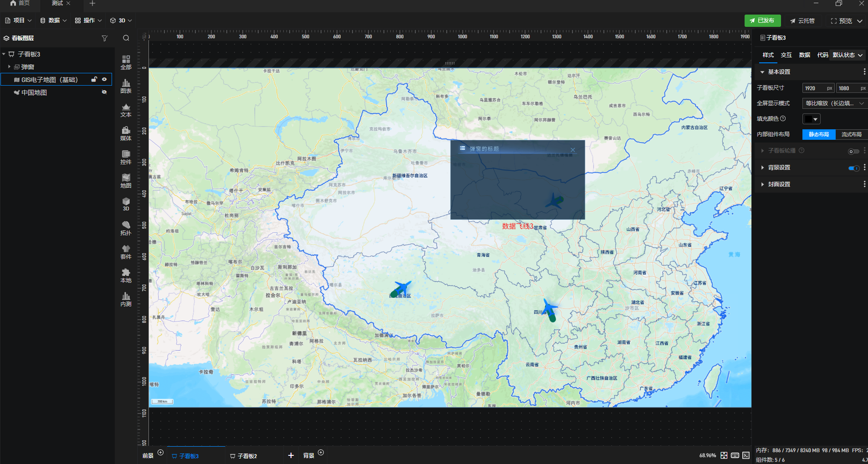Open the 本地 local components

[x=126, y=275]
